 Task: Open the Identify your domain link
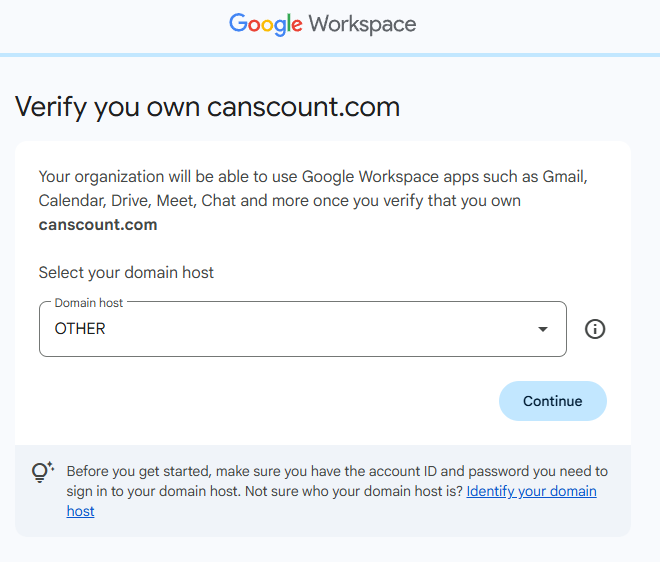pos(531,491)
